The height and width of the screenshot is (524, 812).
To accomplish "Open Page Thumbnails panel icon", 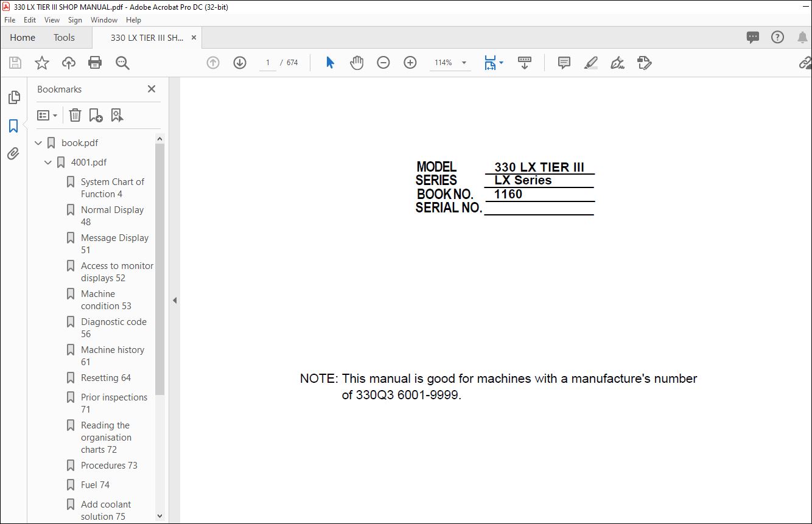I will (x=13, y=97).
